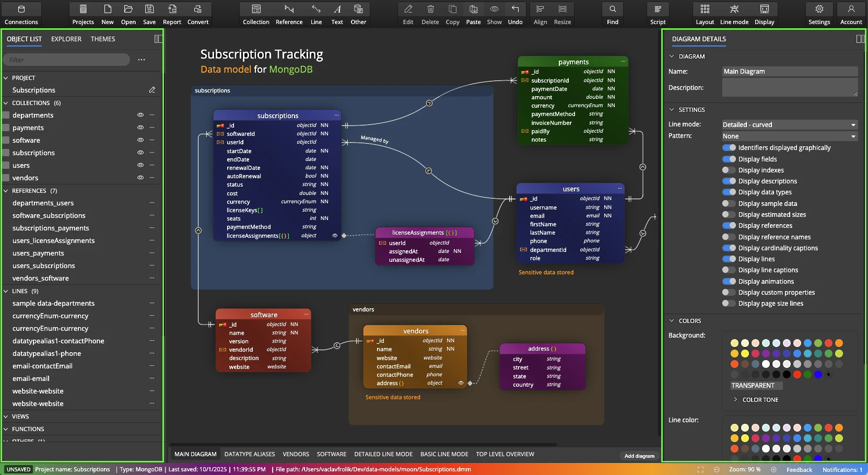Click the object list Filter field
The width and height of the screenshot is (868, 475).
(x=66, y=60)
